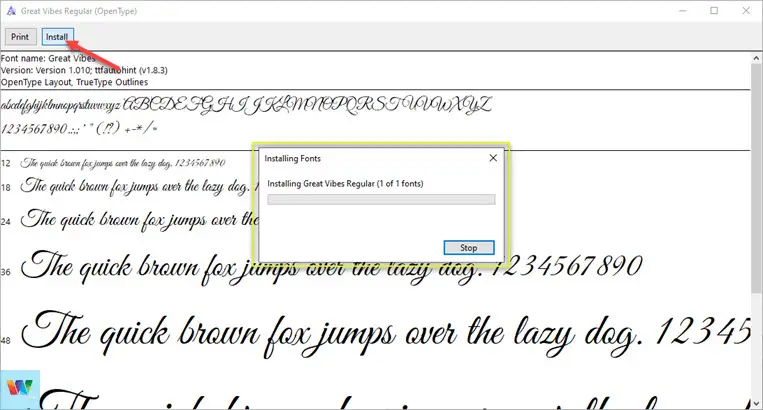Click the font installation progress bar
The height and width of the screenshot is (410, 763).
coord(381,199)
